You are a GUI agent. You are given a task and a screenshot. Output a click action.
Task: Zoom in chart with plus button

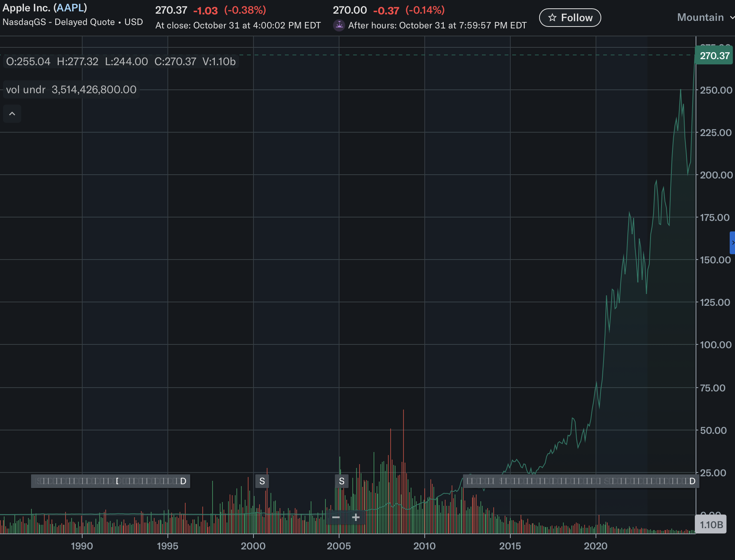355,517
